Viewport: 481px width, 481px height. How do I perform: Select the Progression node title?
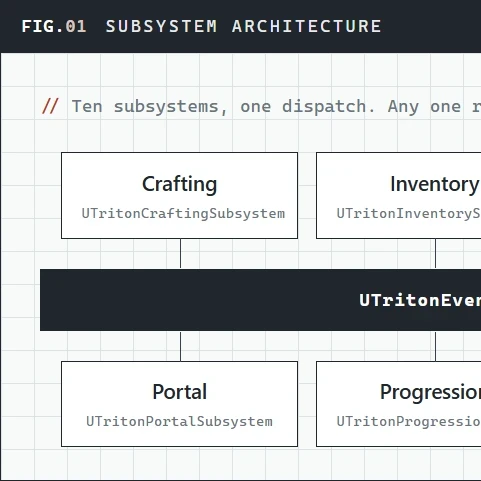pyautogui.click(x=430, y=392)
